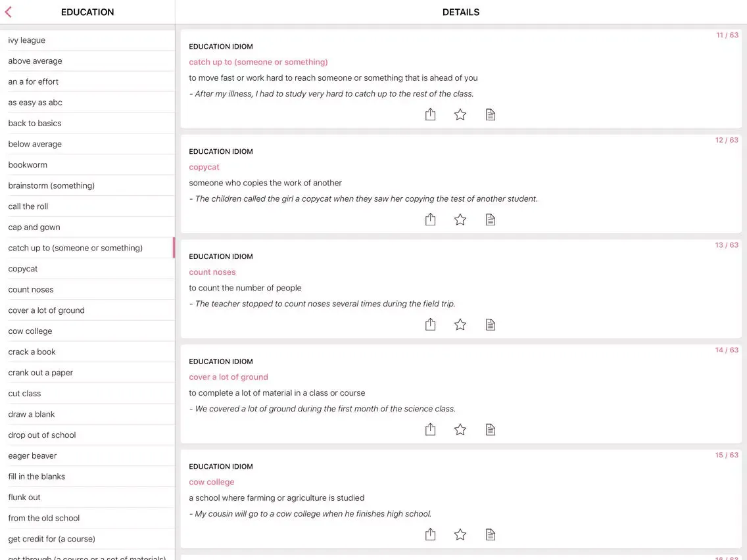747x560 pixels.
Task: Open the document icon on 'copycat' card
Action: pyautogui.click(x=491, y=220)
